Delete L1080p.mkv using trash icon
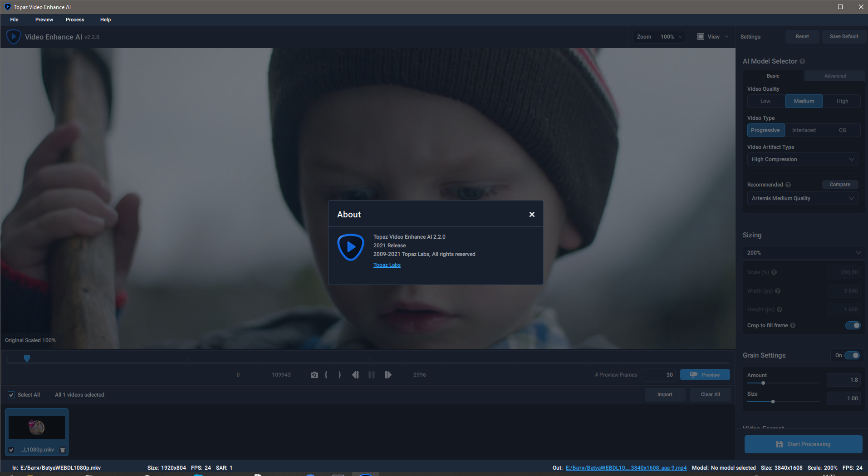 coord(63,450)
